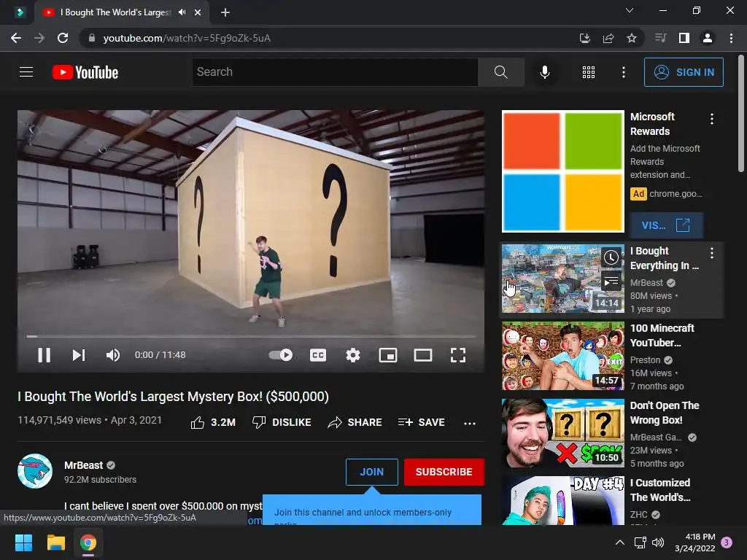The height and width of the screenshot is (560, 747).
Task: Open options for I Bought Everything video
Action: coord(712,253)
